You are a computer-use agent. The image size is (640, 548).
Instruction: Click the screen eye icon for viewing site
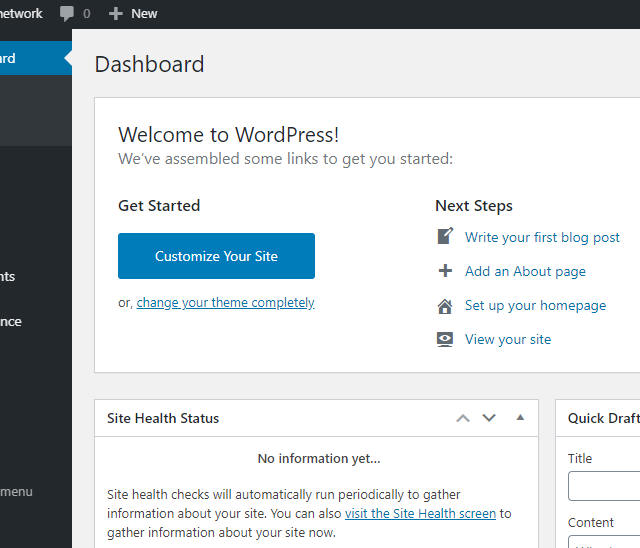(x=445, y=339)
